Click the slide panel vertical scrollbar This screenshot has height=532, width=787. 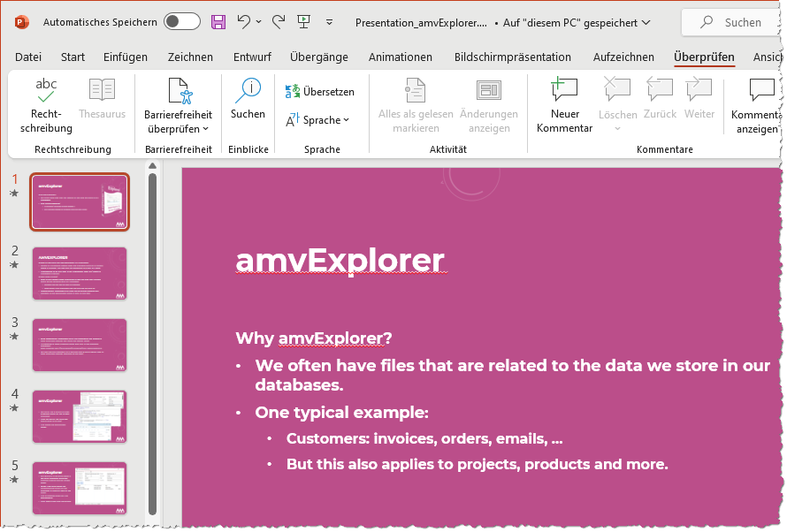coord(152,345)
